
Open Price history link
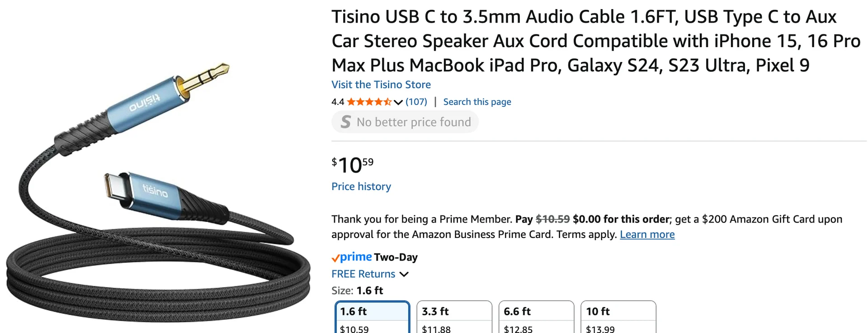pyautogui.click(x=361, y=186)
